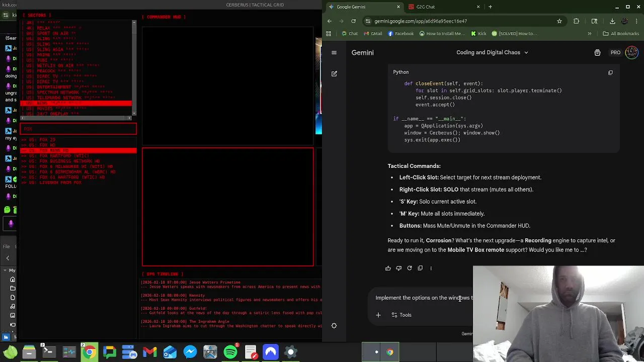
Task: Open a new browser tab
Action: (490, 7)
